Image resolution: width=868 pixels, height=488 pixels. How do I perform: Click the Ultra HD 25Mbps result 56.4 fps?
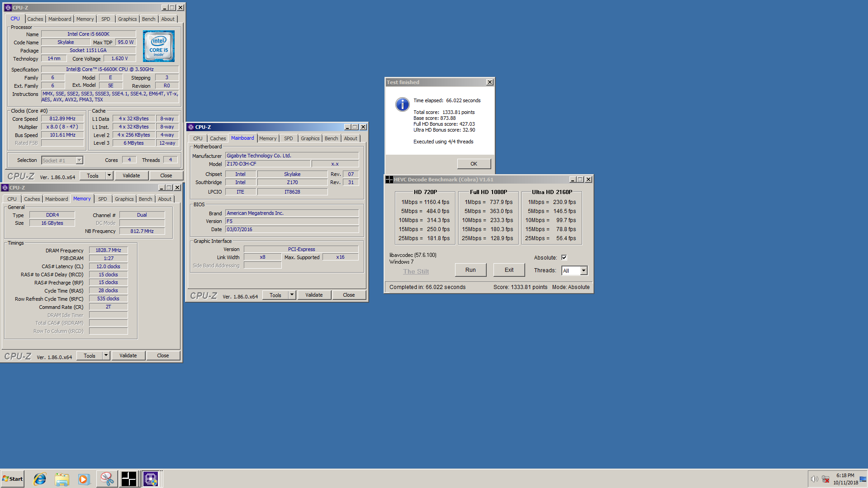[x=550, y=238]
